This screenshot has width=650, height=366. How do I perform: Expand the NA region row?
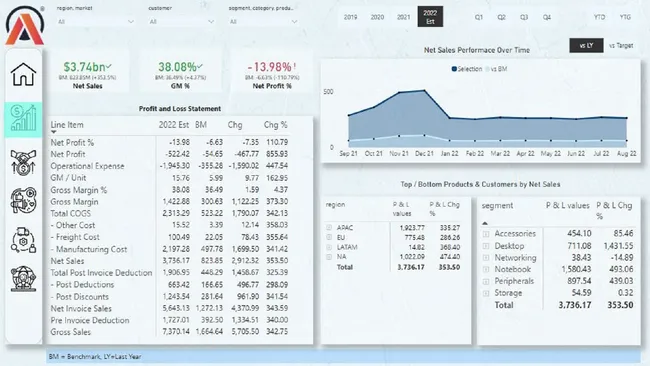(x=329, y=257)
